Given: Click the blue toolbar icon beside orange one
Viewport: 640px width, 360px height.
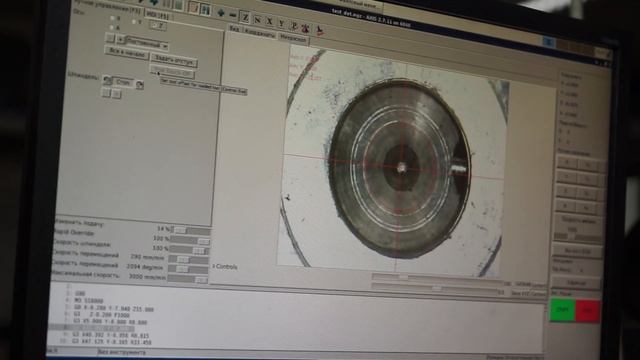Looking at the screenshot, I should point(205,10).
